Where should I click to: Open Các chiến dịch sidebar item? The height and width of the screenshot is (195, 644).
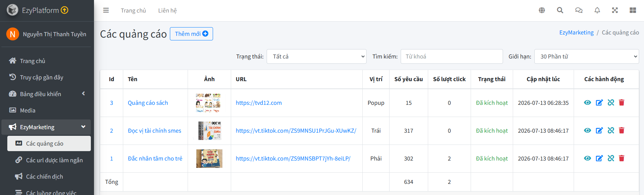49,177
